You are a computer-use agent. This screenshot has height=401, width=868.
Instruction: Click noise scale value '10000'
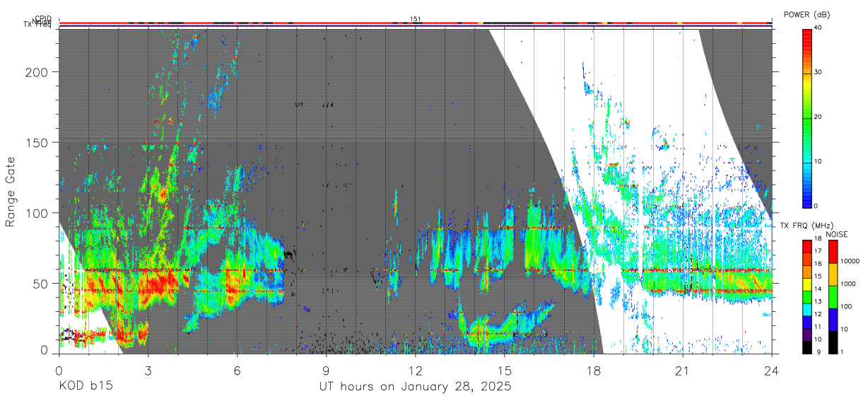[x=850, y=261]
